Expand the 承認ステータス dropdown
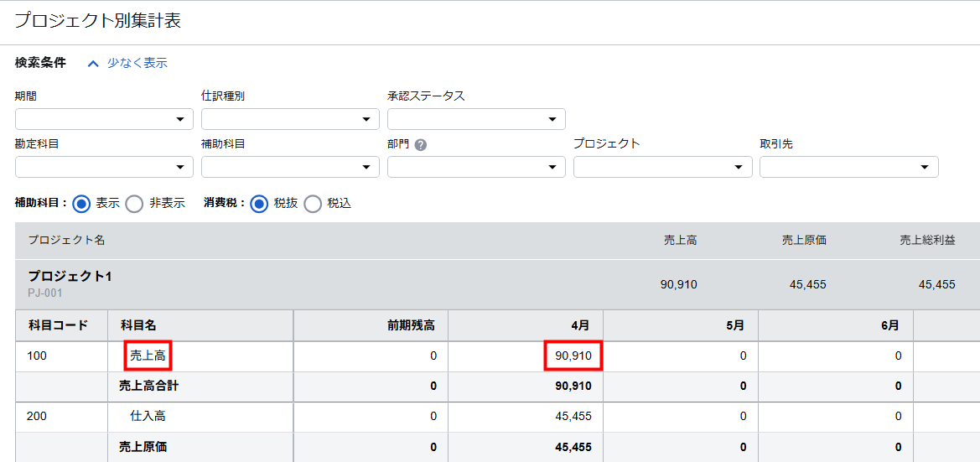 pyautogui.click(x=476, y=119)
